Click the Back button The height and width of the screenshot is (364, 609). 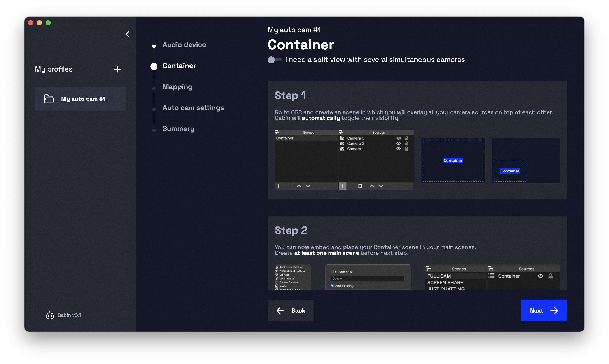click(x=291, y=311)
